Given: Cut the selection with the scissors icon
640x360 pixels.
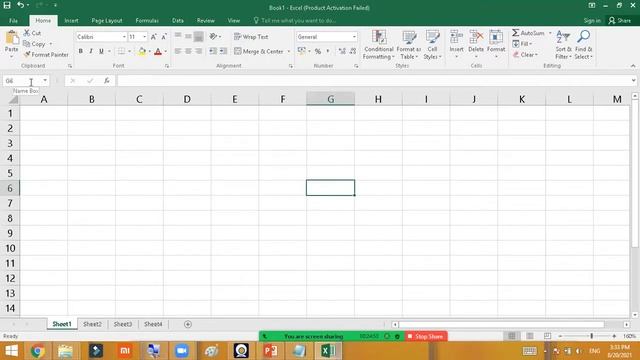Looking at the screenshot, I should [27, 33].
